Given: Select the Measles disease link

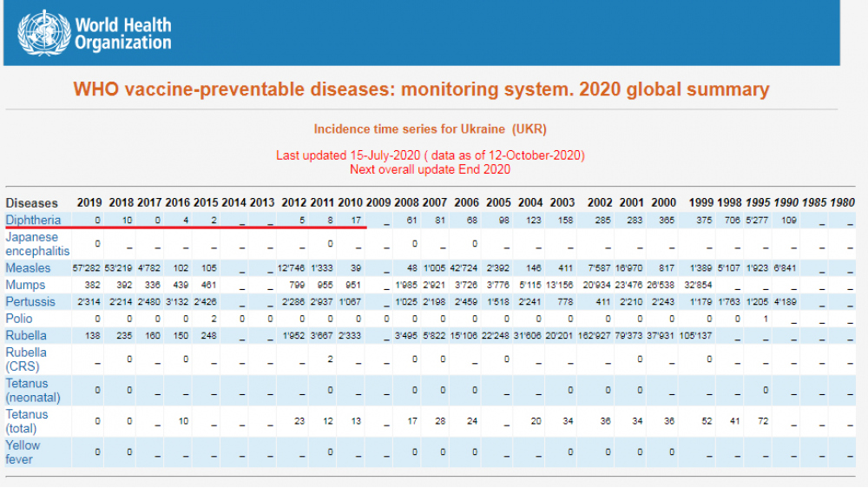Looking at the screenshot, I should [28, 268].
